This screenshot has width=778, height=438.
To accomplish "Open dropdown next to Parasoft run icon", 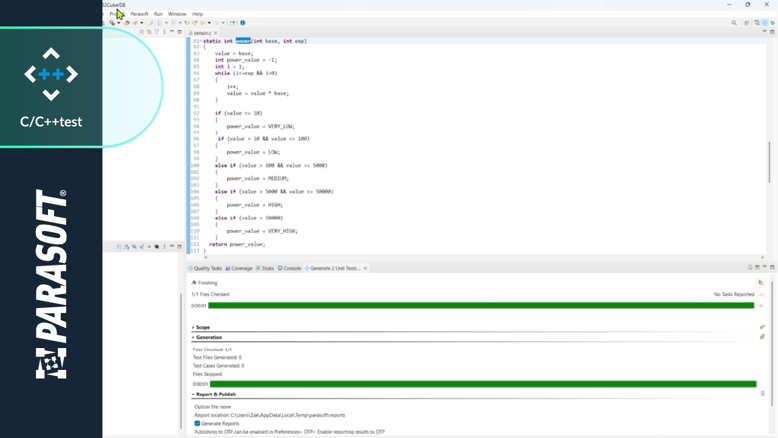I will tap(118, 23).
